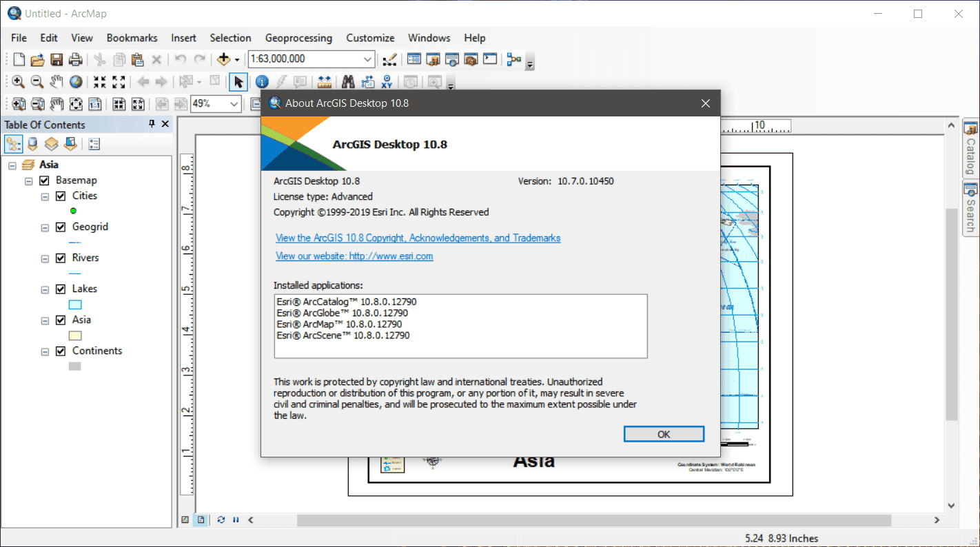Screen dimensions: 980x547
Task: Open a map document via folder icon
Action: 37,59
